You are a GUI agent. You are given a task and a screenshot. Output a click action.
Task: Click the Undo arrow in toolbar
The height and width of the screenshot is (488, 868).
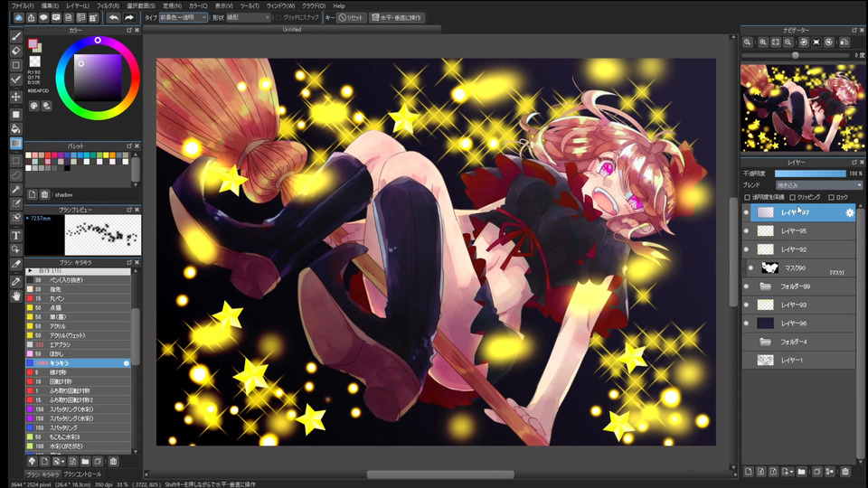114,18
